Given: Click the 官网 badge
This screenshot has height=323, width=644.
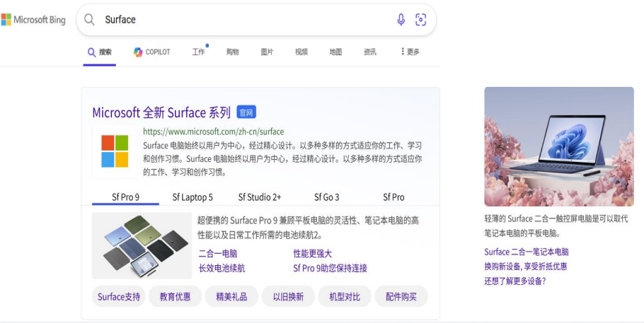Looking at the screenshot, I should tap(246, 112).
